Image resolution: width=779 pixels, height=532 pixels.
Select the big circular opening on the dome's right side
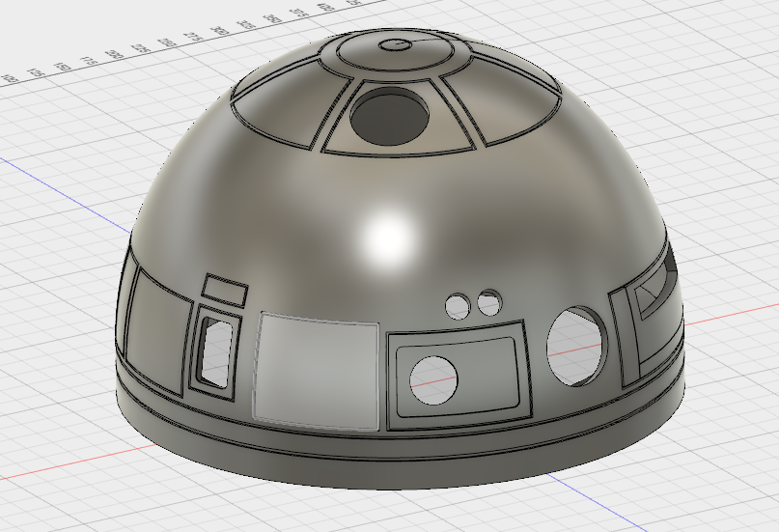577,346
